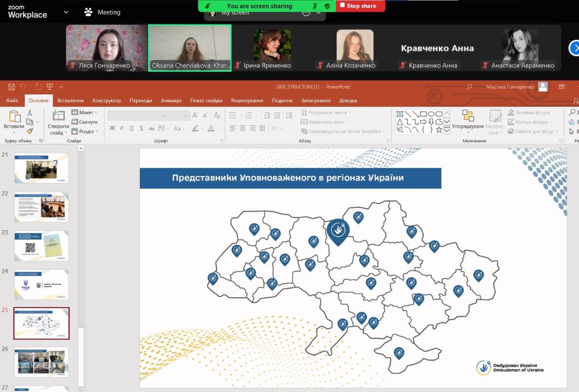Image resolution: width=579 pixels, height=392 pixels.
Task: Select the Format Painter brush icon
Action: 29,131
